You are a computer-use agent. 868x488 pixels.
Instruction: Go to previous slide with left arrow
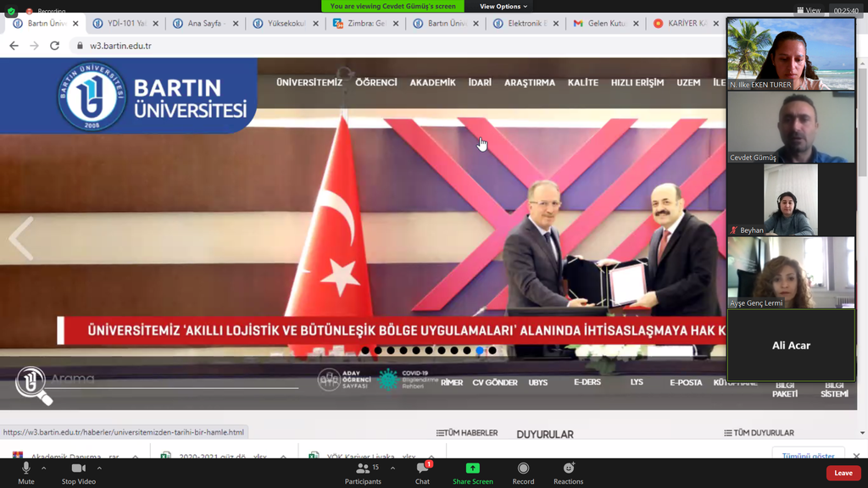click(21, 238)
